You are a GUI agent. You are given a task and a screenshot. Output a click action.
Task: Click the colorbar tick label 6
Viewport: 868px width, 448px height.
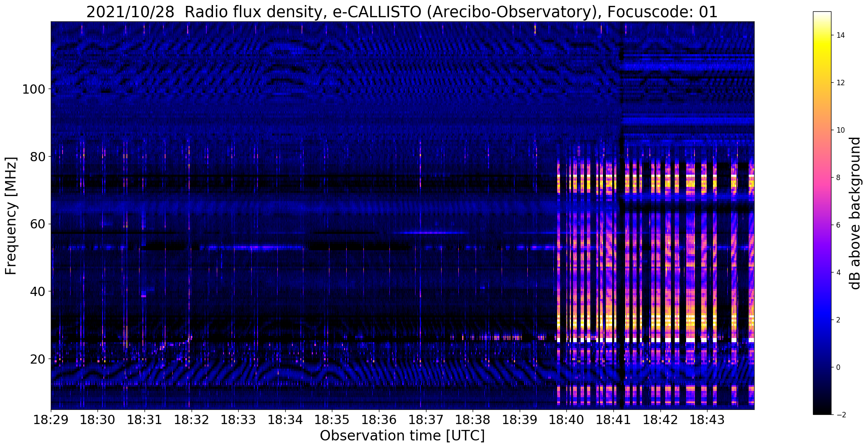point(839,225)
